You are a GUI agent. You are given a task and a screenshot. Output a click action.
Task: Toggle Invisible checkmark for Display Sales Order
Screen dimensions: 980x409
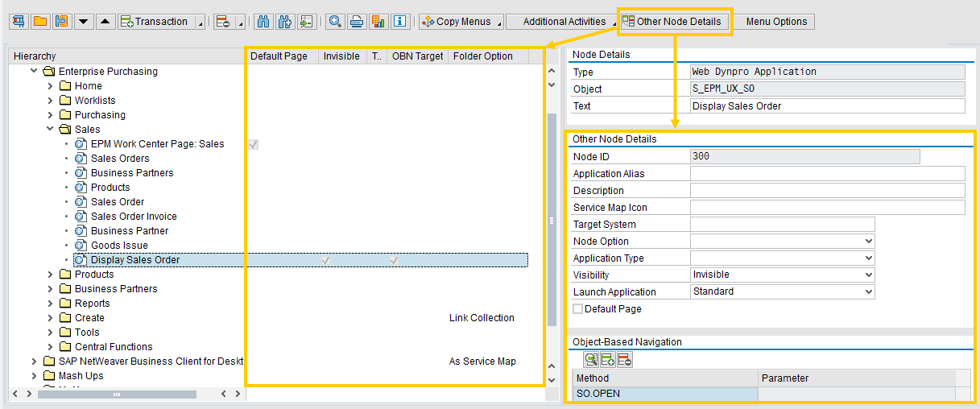(325, 260)
